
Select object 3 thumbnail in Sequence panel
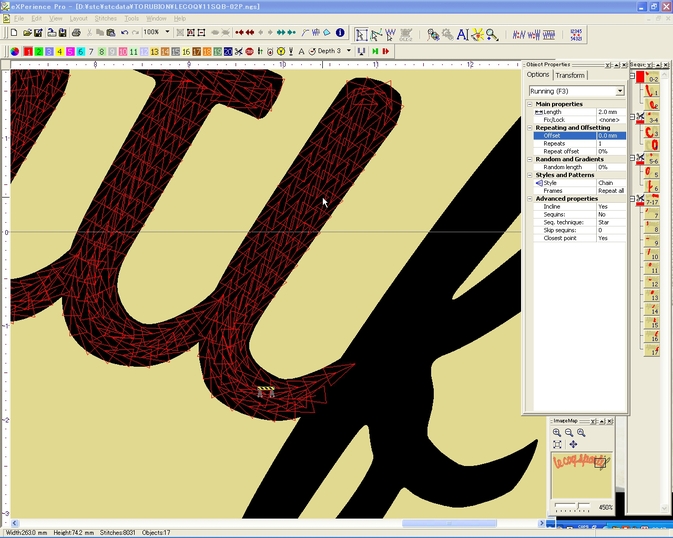coord(652,132)
